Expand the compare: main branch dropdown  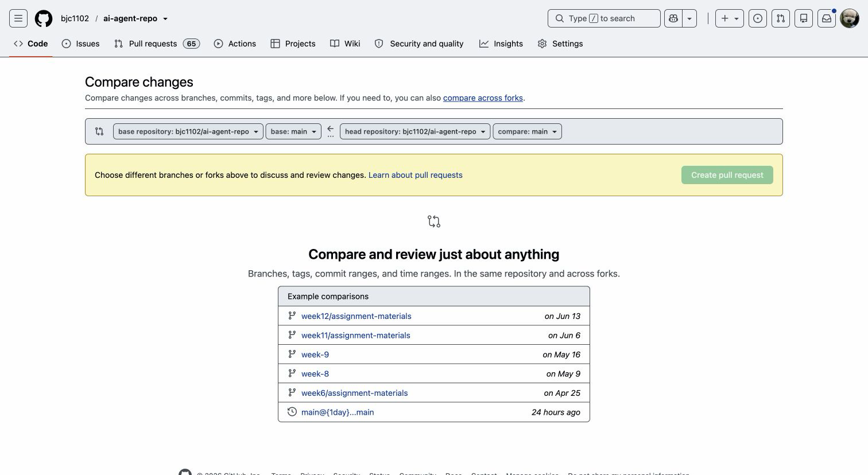(x=527, y=131)
